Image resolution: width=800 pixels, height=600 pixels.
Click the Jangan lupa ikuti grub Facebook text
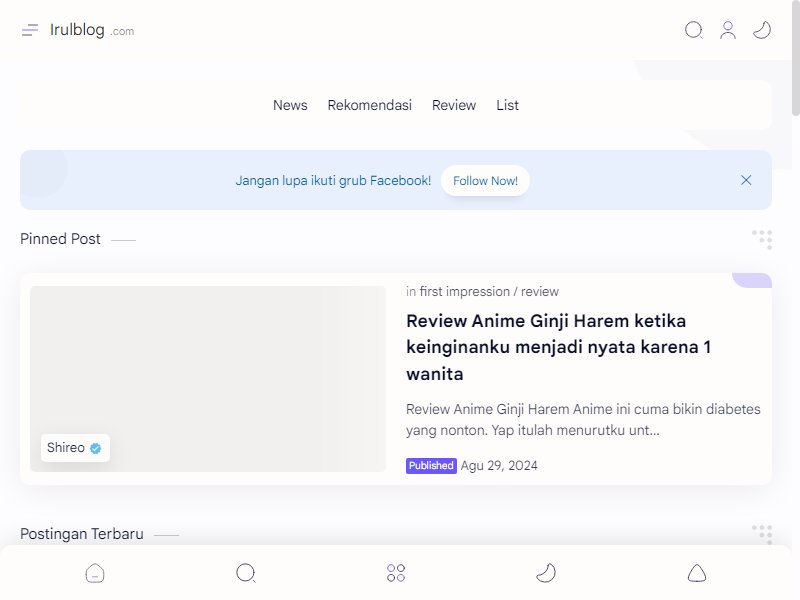[x=333, y=181]
